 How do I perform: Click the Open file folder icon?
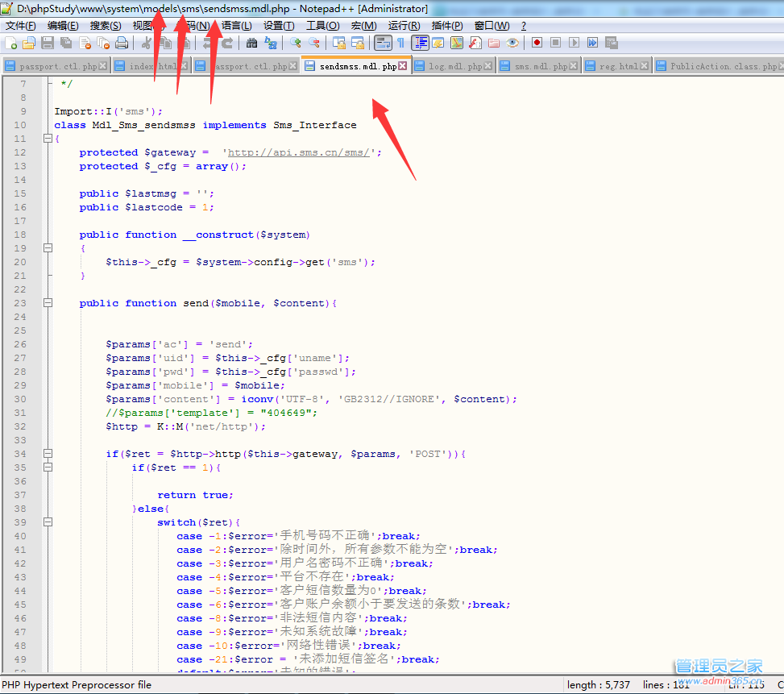coord(29,43)
